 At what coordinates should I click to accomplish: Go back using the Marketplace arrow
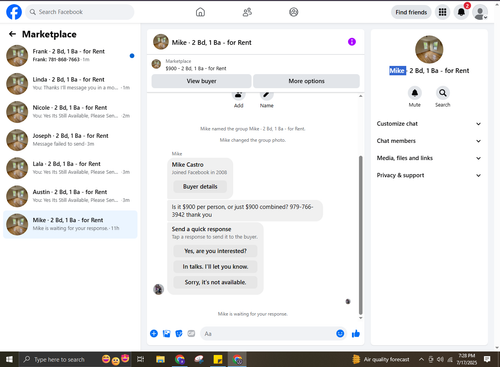[x=12, y=34]
